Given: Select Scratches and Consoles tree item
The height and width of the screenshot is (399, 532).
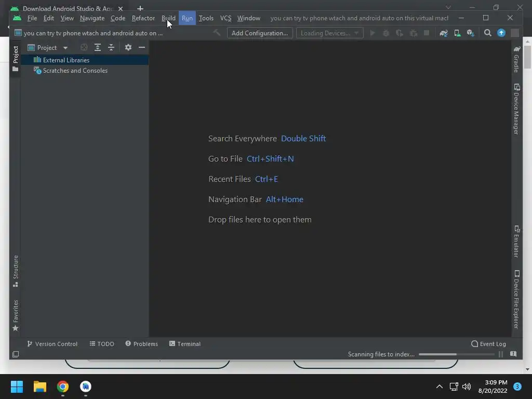Looking at the screenshot, I should coord(85,71).
